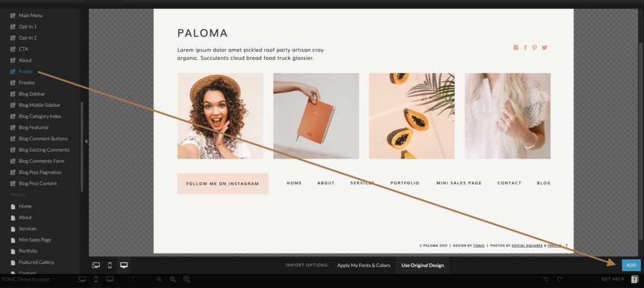Open the Get Help question mark icon

(634, 279)
